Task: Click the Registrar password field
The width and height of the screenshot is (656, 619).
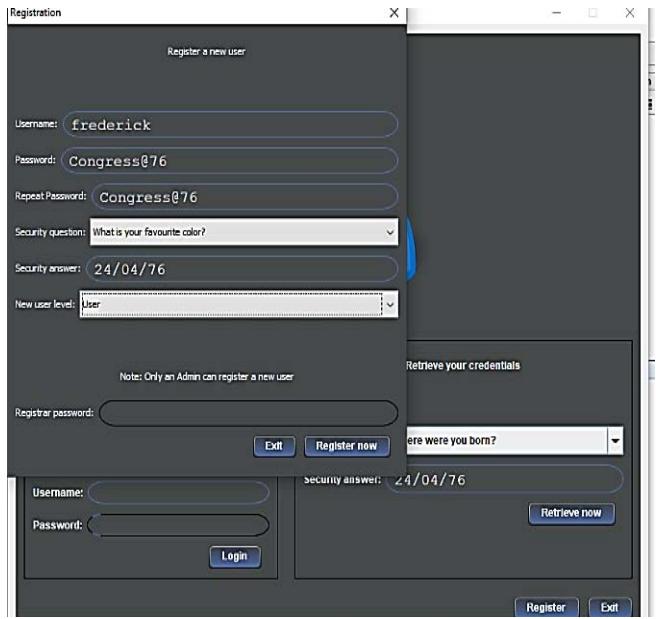Action: pos(248,413)
